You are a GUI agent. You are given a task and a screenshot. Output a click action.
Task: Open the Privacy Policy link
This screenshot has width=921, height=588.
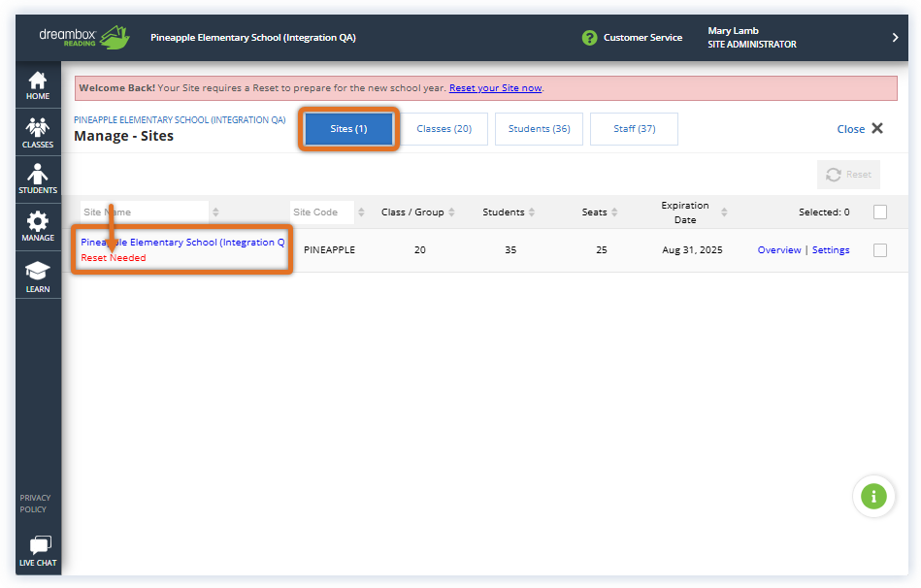tap(35, 504)
